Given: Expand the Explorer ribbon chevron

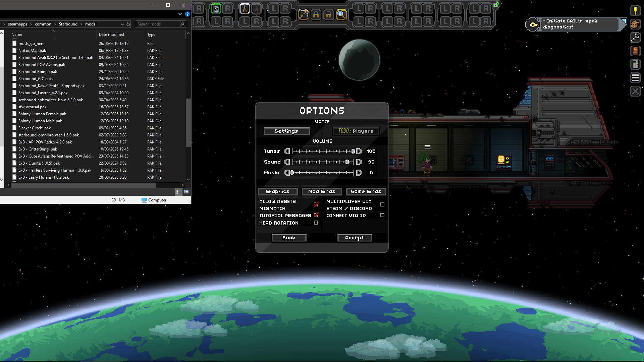Looking at the screenshot, I should click(180, 14).
